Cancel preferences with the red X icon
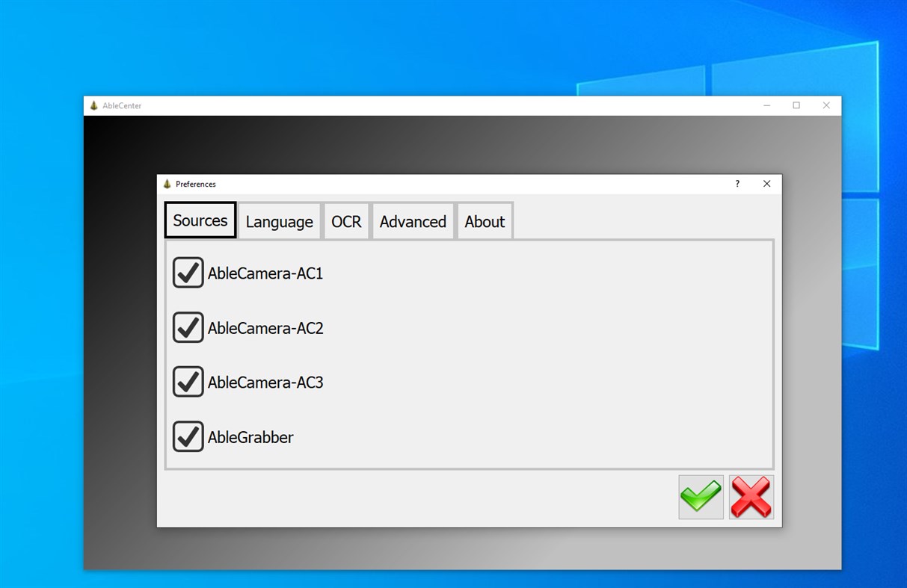Screen dimensions: 907x588 click(x=751, y=496)
